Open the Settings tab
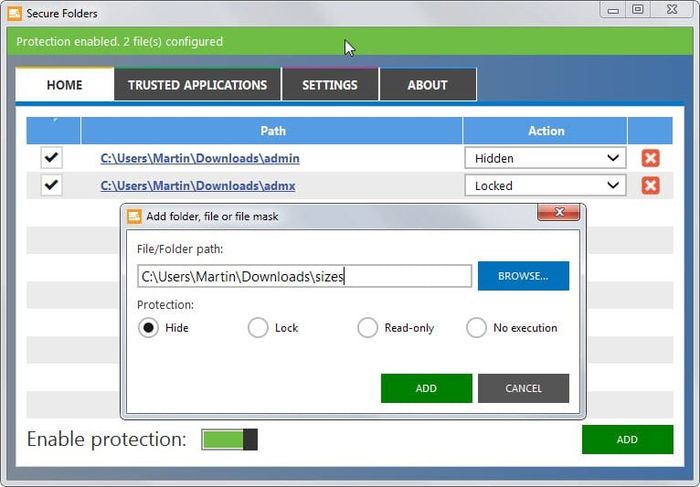This screenshot has height=487, width=700. tap(330, 85)
